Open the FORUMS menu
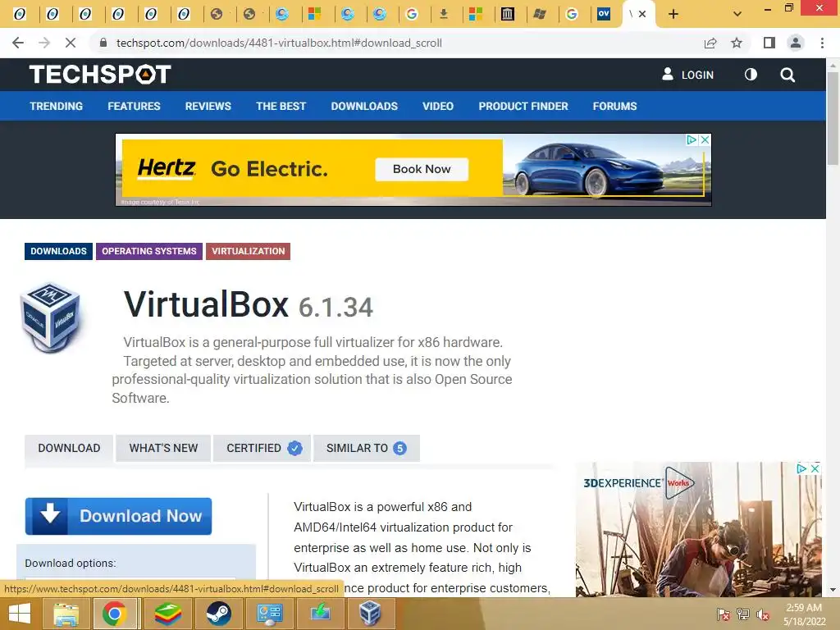 [x=614, y=106]
